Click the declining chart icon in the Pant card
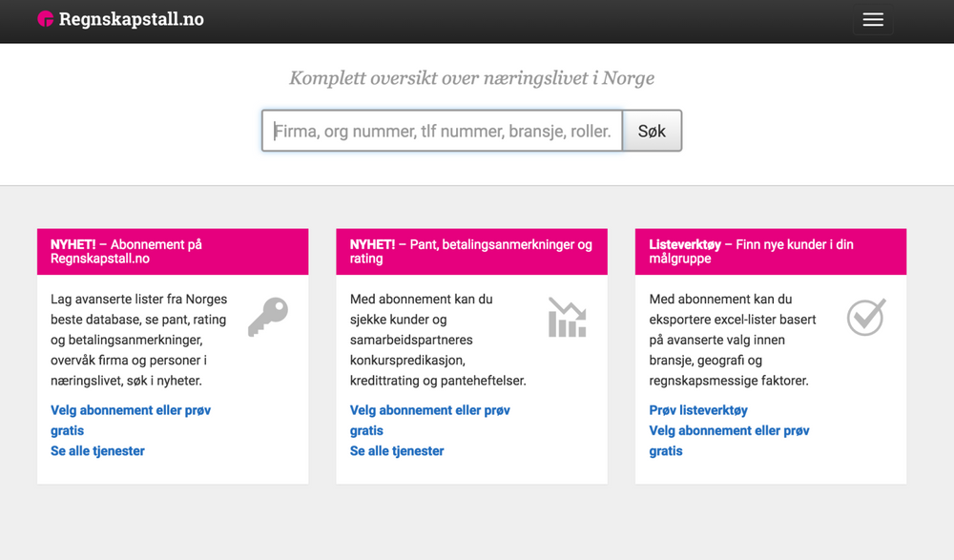 pyautogui.click(x=567, y=317)
